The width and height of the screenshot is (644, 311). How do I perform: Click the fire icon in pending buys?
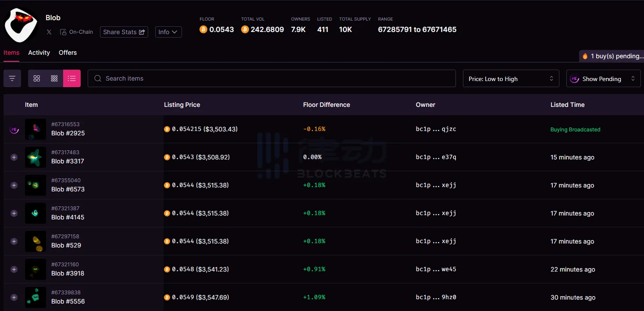[x=585, y=56]
